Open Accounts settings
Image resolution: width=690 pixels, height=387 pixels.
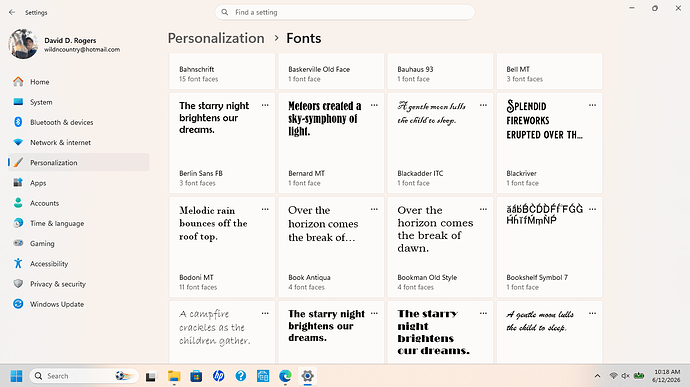(x=79, y=203)
